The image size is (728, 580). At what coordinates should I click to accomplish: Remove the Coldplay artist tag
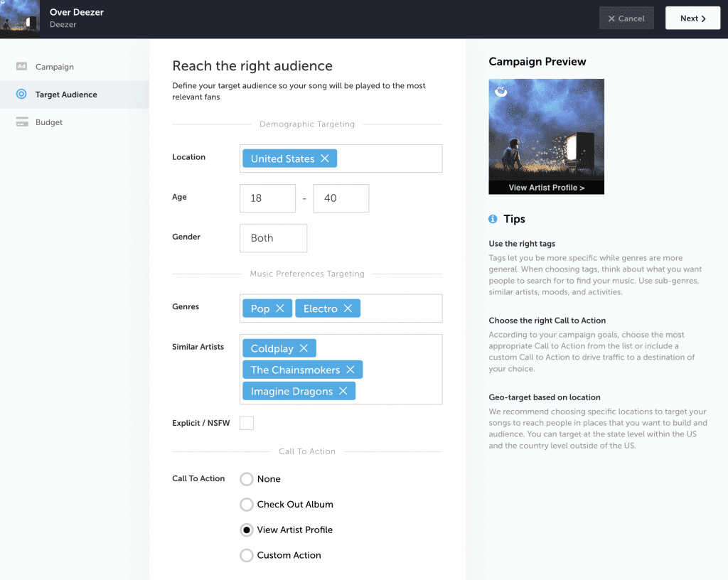[304, 348]
